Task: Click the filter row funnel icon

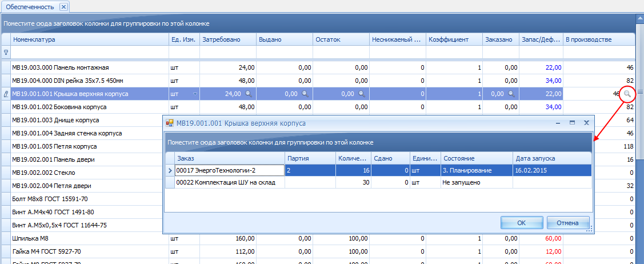Action: [x=6, y=52]
